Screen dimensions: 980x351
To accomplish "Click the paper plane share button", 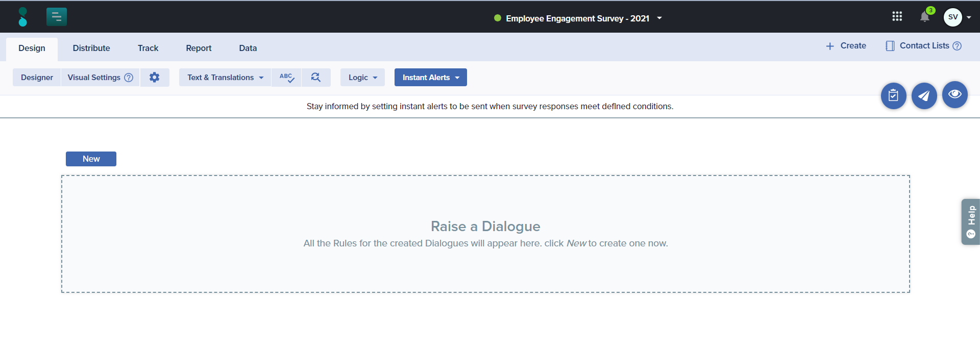I will click(924, 95).
